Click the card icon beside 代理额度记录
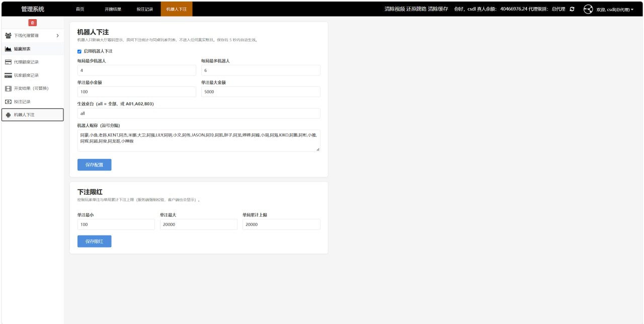Image resolution: width=644 pixels, height=324 pixels. 8,62
